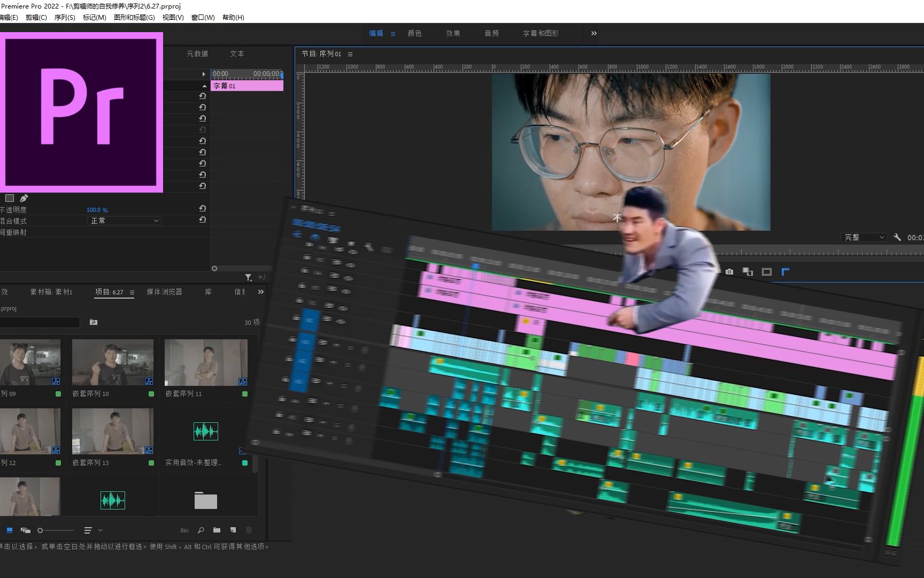Select the folder bin thumbnail

(206, 500)
